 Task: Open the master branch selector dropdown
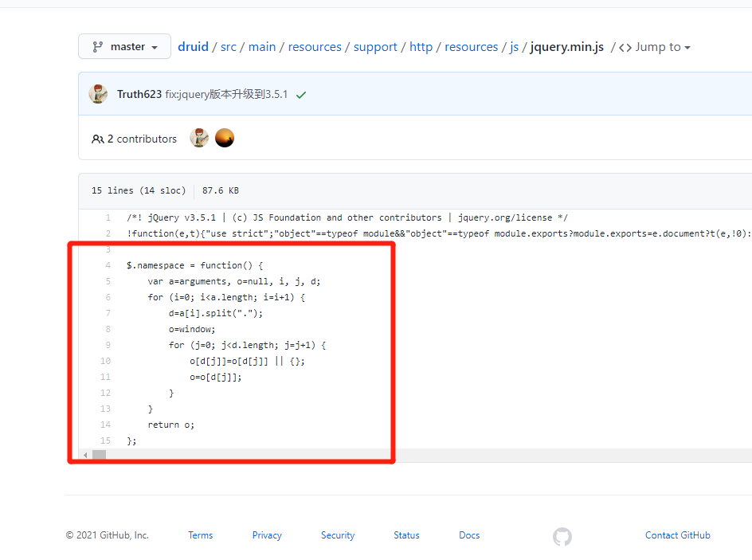click(125, 46)
